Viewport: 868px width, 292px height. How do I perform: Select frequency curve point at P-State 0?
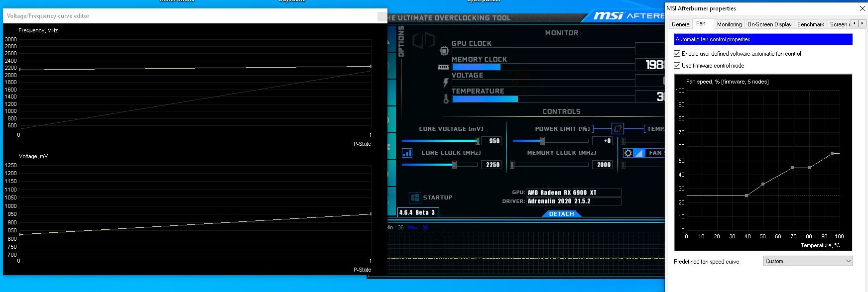pyautogui.click(x=19, y=70)
